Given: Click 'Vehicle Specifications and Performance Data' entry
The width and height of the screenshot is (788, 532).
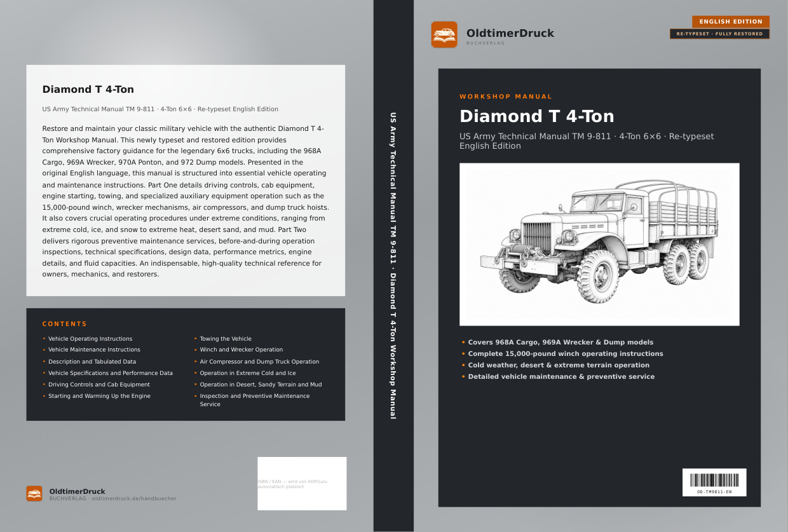Looking at the screenshot, I should 111,373.
